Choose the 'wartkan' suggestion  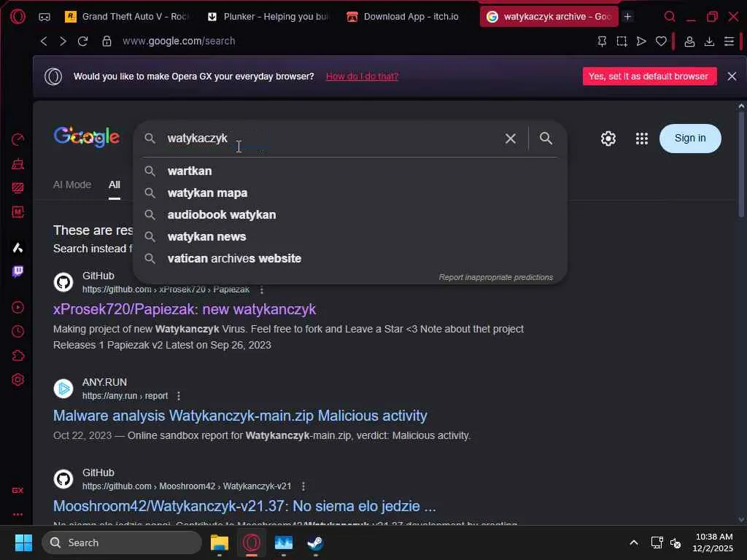coord(349,171)
